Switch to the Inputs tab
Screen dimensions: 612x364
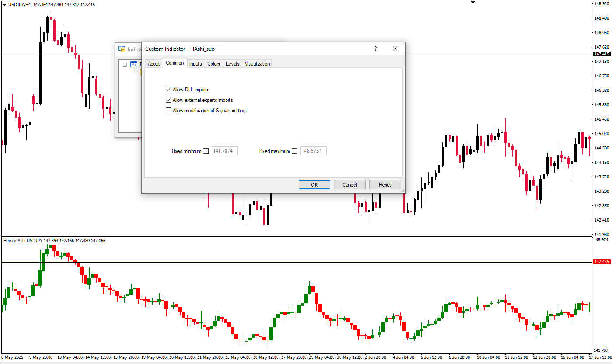tap(195, 64)
